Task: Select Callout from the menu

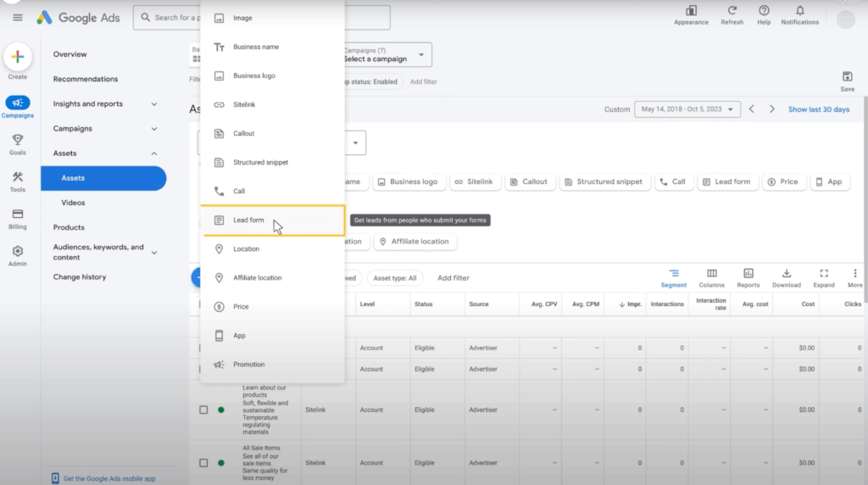Action: coord(272,133)
